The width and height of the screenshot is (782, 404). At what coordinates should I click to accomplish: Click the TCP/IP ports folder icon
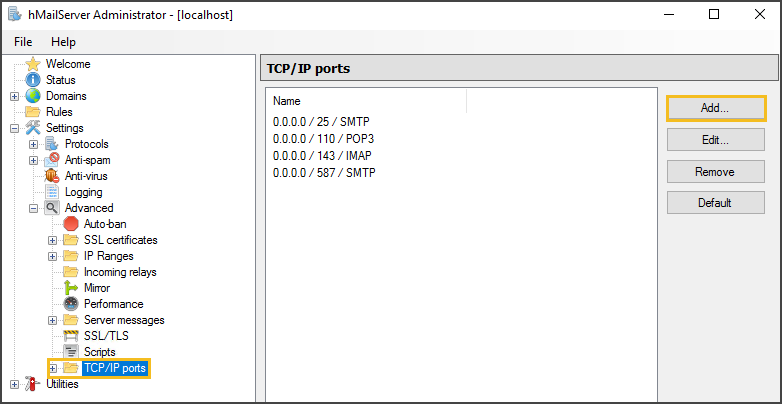(x=71, y=368)
